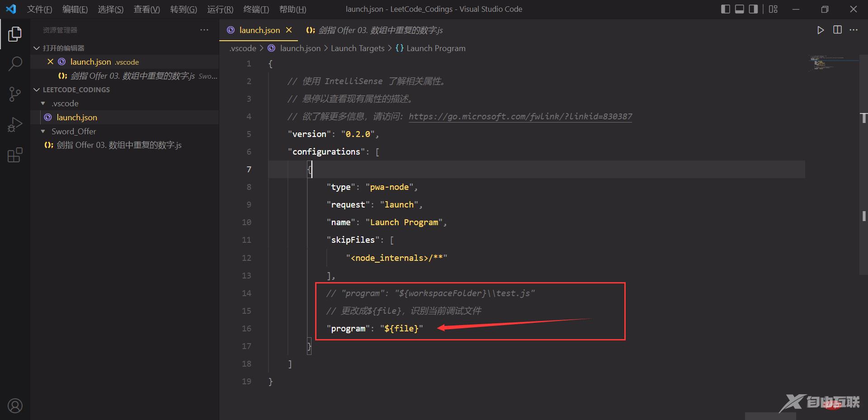Collapse the .vscode folder
The height and width of the screenshot is (420, 868).
[x=125, y=103]
